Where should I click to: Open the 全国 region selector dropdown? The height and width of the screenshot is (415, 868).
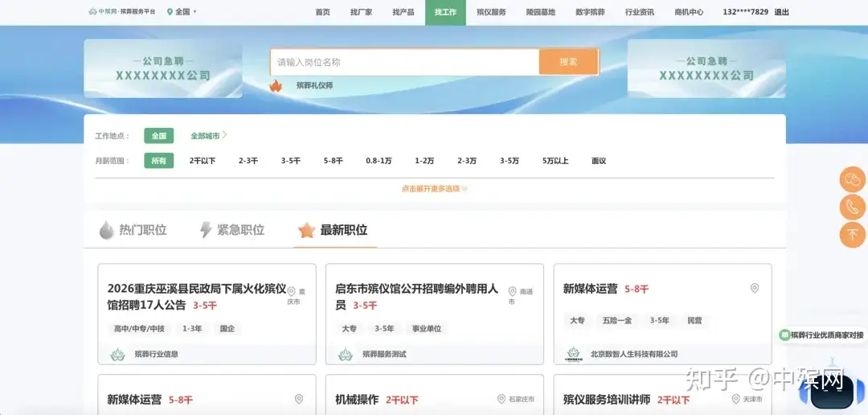[182, 11]
